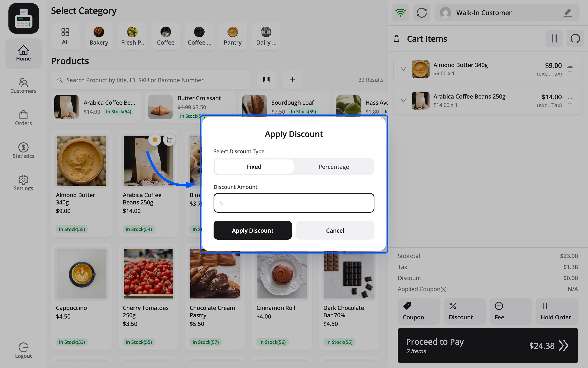The height and width of the screenshot is (368, 588).
Task: Click the sync refresh icon
Action: 422,13
